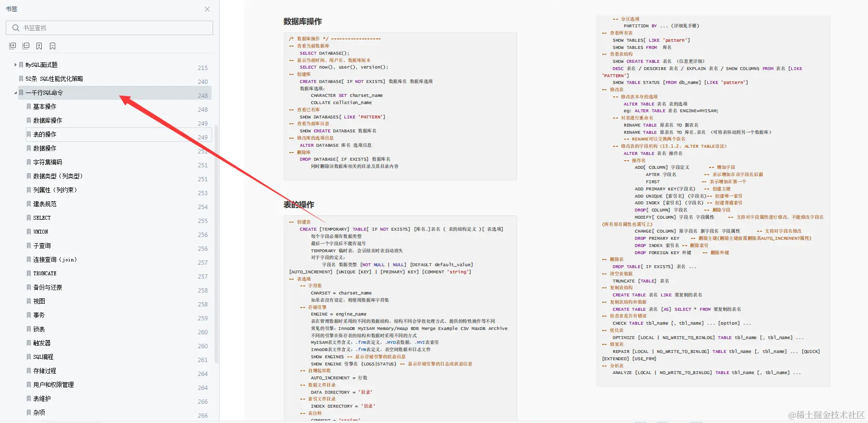This screenshot has height=423, width=868.
Task: Select the 杂项 bookmark
Action: 39,412
